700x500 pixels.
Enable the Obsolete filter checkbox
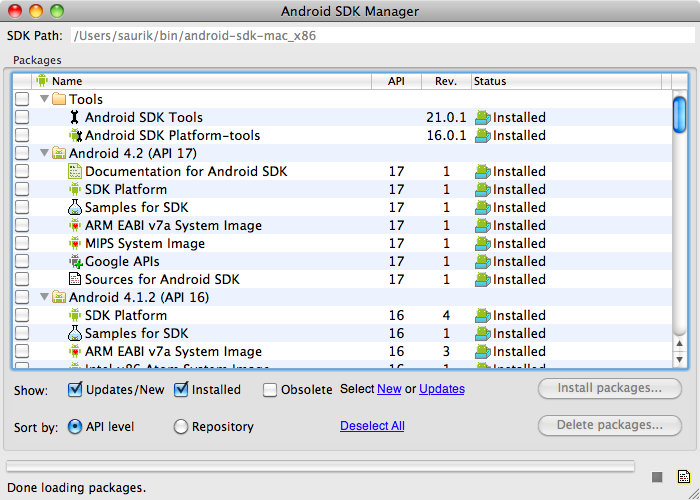click(270, 390)
